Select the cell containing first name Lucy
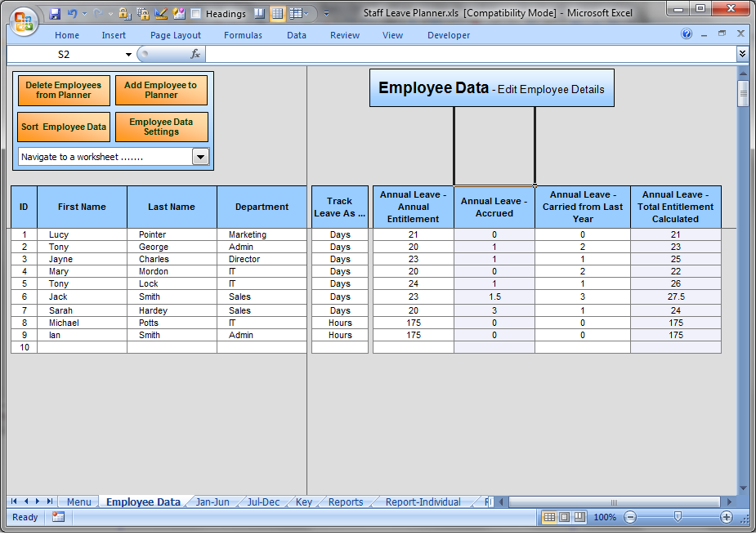This screenshot has width=756, height=535. [x=82, y=234]
